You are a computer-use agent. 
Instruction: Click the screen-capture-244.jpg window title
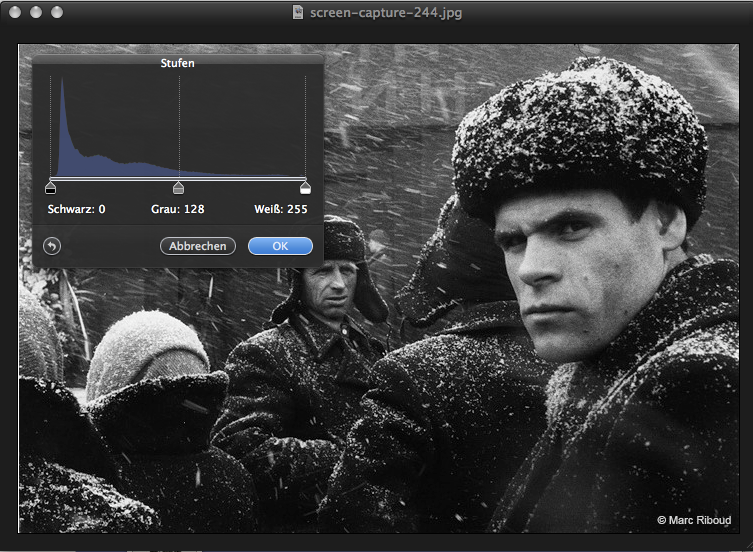pyautogui.click(x=386, y=12)
